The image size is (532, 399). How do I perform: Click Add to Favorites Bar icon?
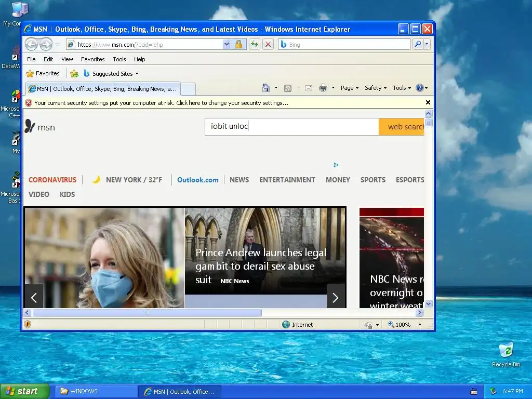[x=74, y=74]
